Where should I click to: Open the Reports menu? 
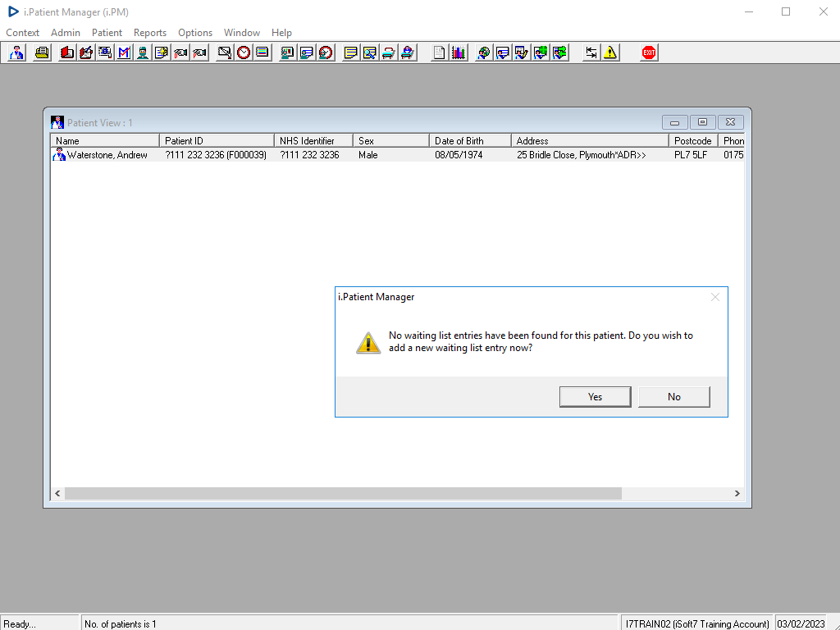[150, 33]
